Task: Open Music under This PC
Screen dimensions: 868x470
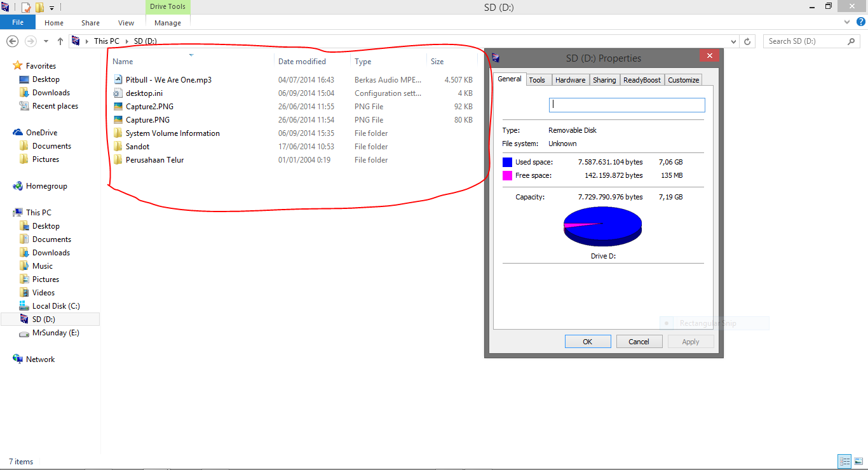Action: tap(43, 266)
